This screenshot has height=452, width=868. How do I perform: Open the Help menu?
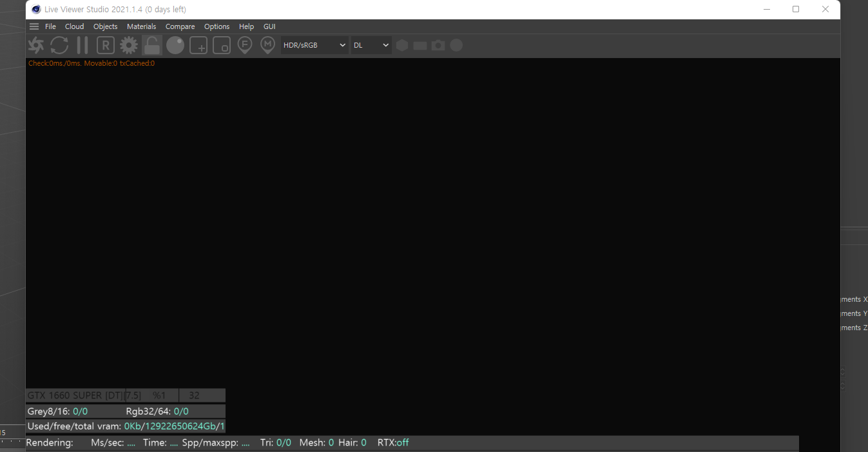(x=247, y=26)
